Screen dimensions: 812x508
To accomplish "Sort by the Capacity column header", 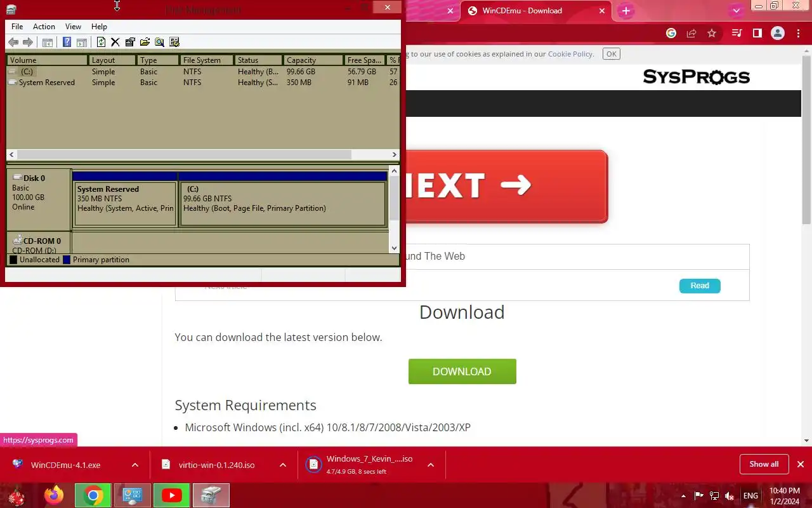I will click(313, 60).
